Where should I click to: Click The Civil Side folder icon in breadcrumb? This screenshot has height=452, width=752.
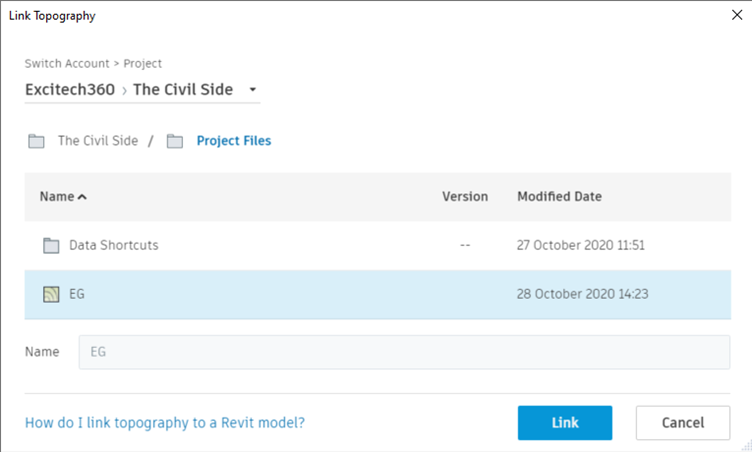37,141
